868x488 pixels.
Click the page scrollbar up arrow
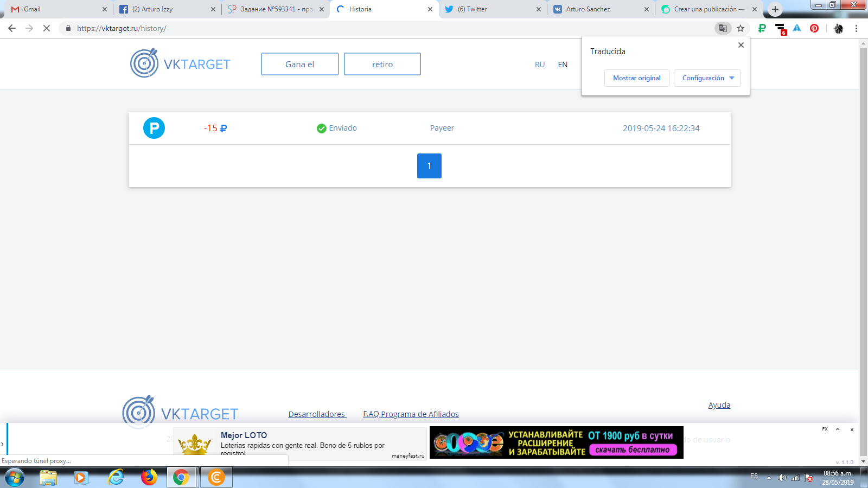click(863, 43)
